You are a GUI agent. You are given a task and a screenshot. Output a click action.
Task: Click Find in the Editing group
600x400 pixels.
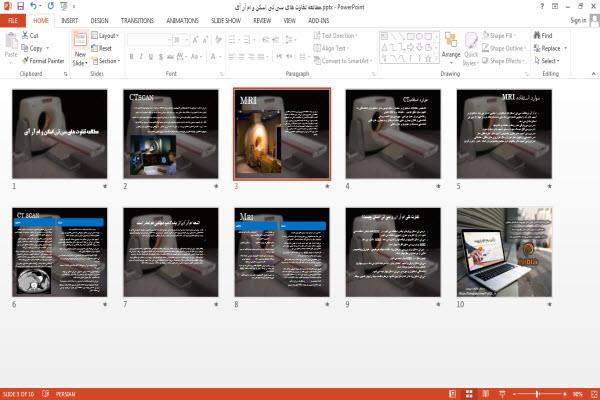click(543, 36)
